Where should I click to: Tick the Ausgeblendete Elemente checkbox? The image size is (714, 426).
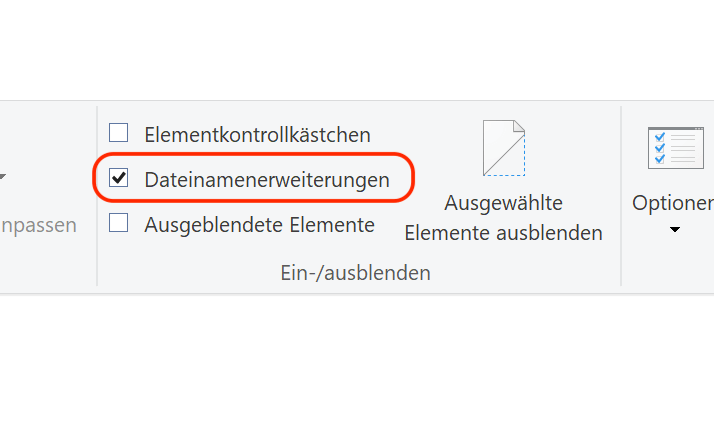[x=118, y=223]
